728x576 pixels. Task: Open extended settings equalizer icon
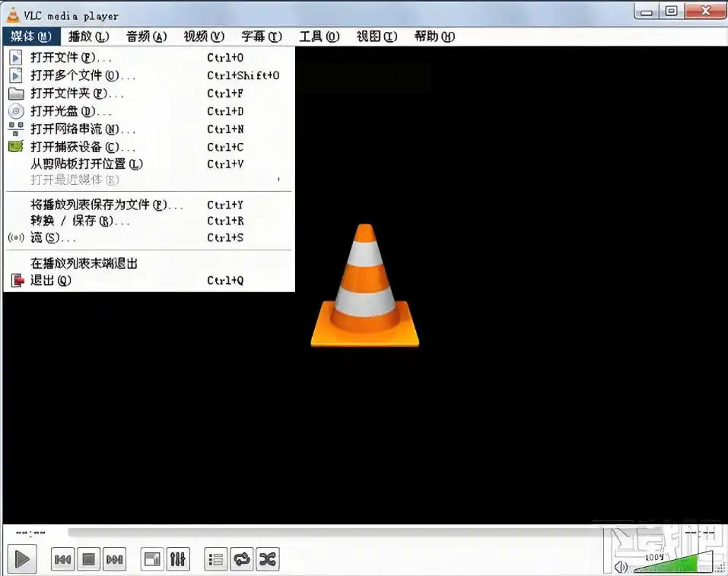click(178, 558)
